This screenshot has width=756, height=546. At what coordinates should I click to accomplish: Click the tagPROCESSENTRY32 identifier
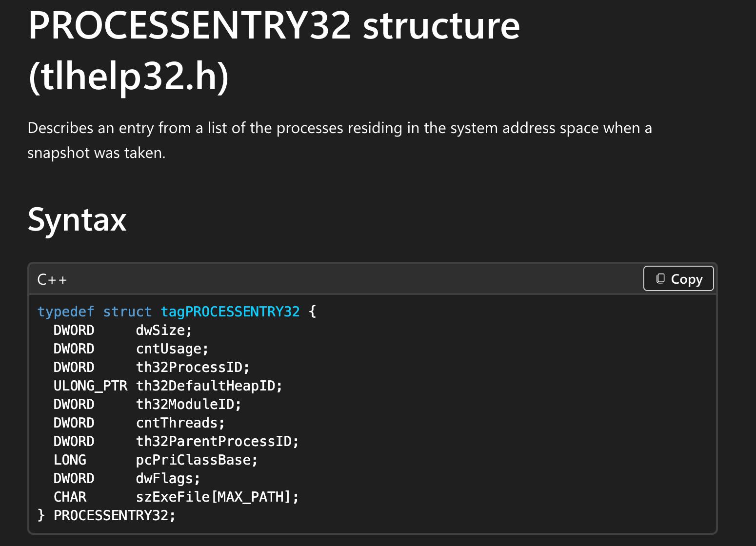click(230, 312)
